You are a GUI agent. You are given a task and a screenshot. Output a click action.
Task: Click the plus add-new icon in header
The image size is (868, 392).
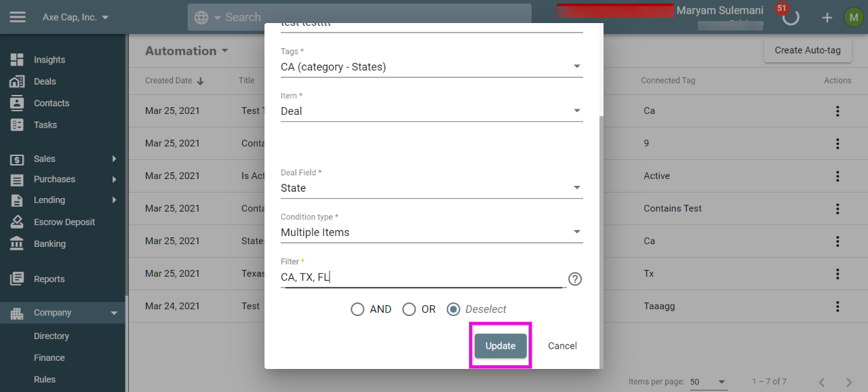(827, 18)
